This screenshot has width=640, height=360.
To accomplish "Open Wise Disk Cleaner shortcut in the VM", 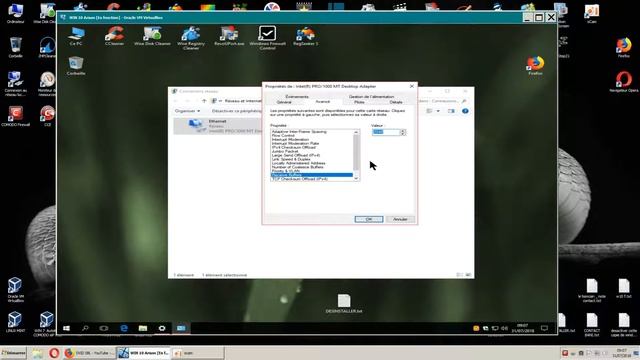I will tap(152, 36).
